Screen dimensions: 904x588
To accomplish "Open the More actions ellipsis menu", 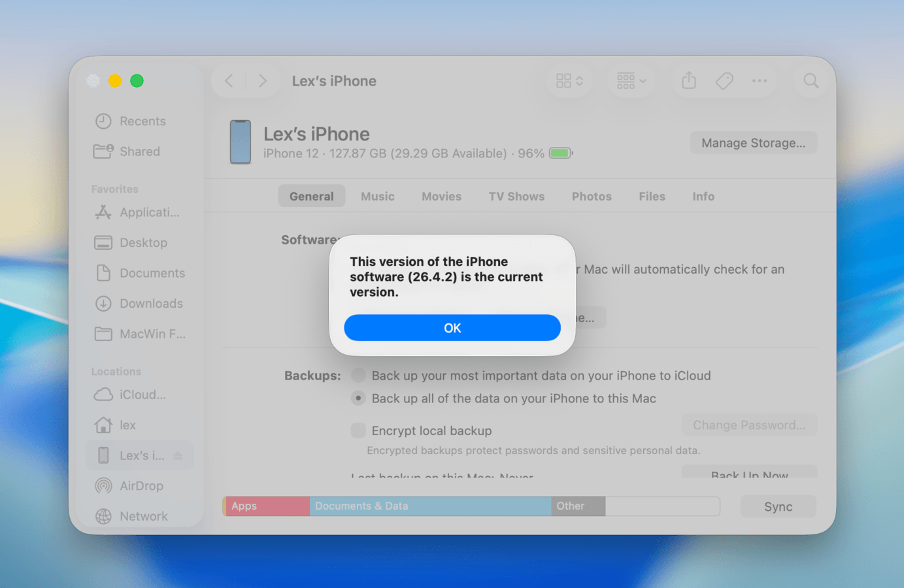I will (759, 81).
